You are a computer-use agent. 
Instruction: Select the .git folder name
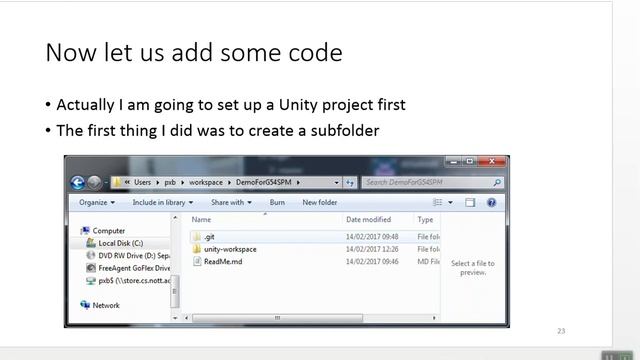(x=209, y=237)
